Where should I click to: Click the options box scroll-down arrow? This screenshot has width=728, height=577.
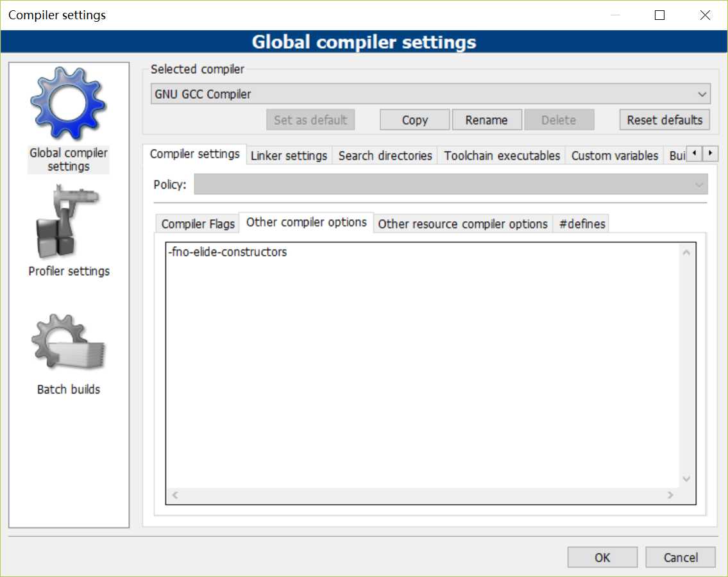[686, 479]
